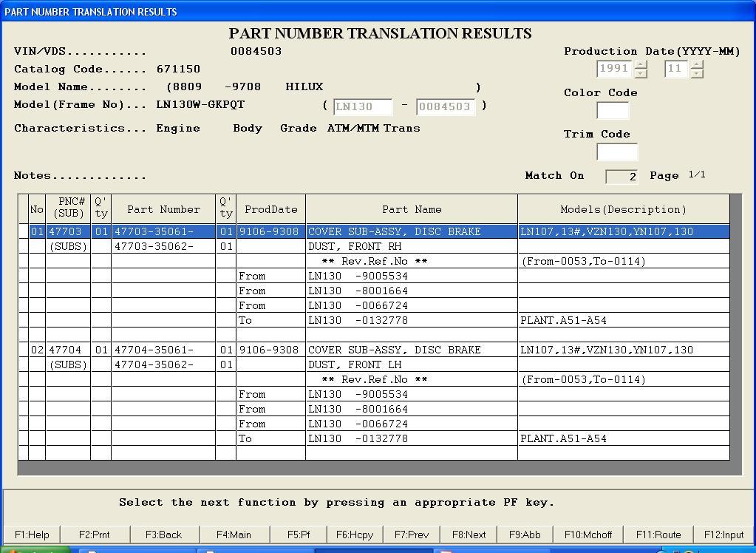Click the highlighted 47703-35061 part row

pos(153,231)
